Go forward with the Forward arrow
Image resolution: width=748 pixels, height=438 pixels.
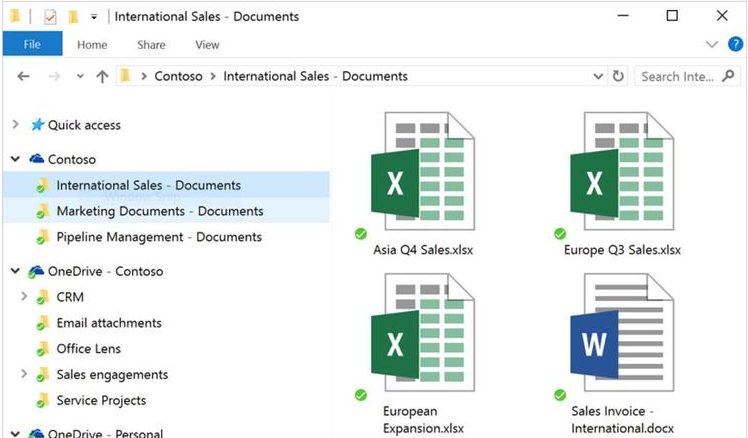coord(54,76)
